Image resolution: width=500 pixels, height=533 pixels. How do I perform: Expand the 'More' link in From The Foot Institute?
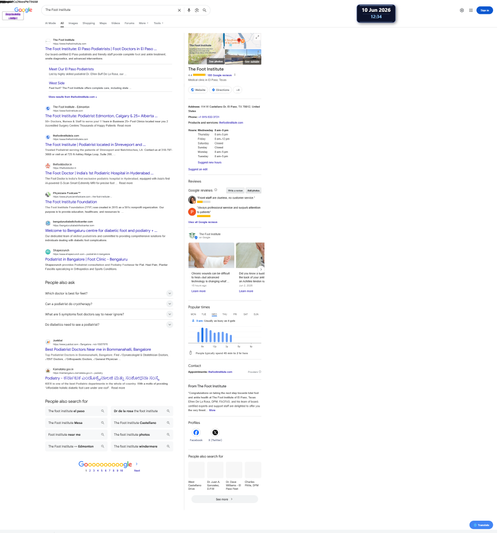(212, 410)
